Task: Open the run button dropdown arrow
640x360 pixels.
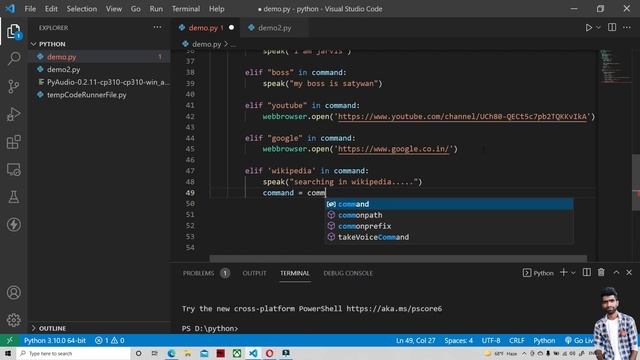Action: (598, 28)
